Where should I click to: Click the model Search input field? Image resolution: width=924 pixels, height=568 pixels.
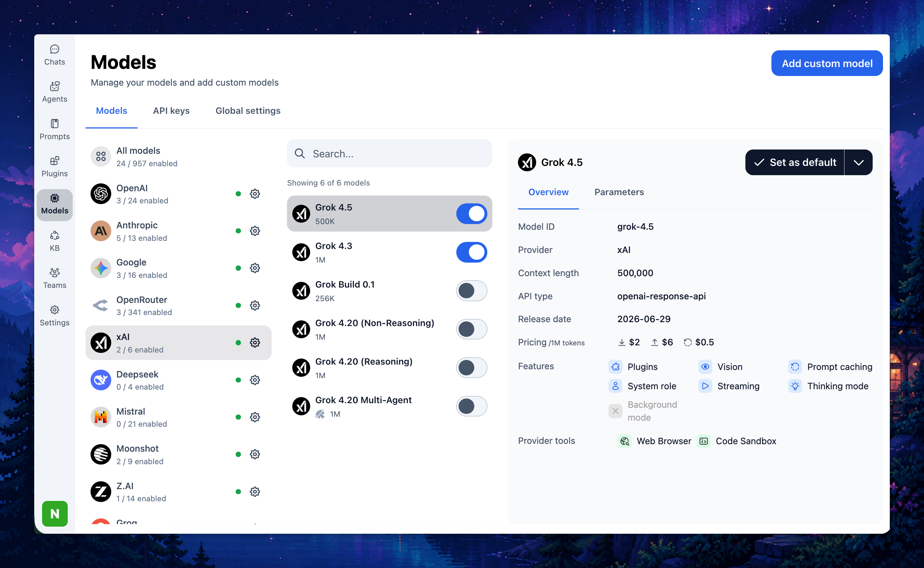click(x=390, y=153)
